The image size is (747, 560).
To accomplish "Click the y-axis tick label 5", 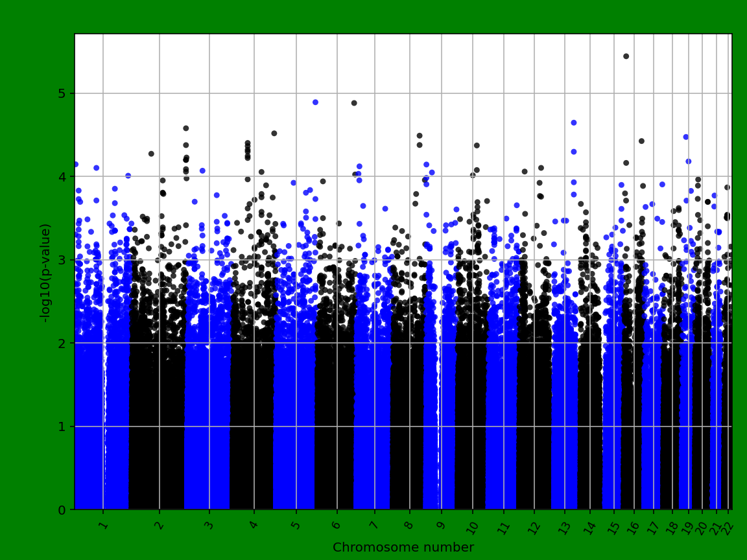I will point(63,93).
